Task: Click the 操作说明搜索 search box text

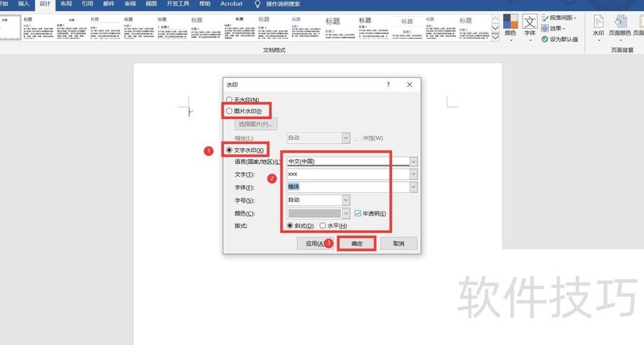Action: pos(283,4)
